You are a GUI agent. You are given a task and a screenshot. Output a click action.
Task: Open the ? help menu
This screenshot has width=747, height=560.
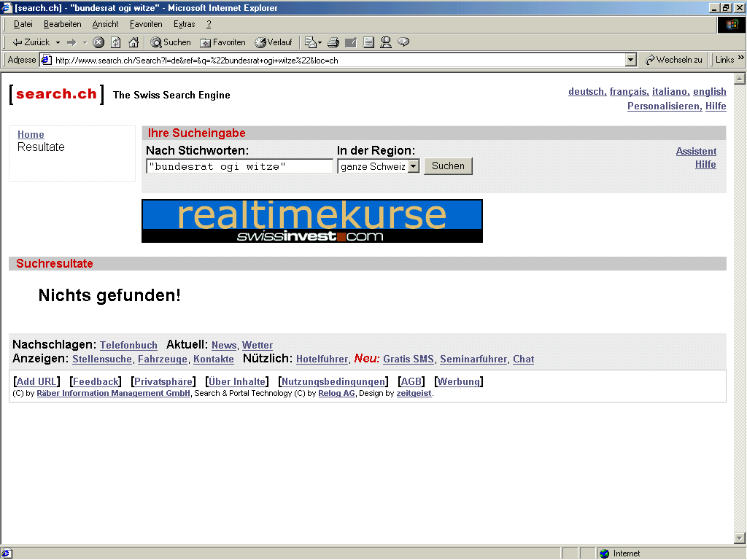click(209, 24)
